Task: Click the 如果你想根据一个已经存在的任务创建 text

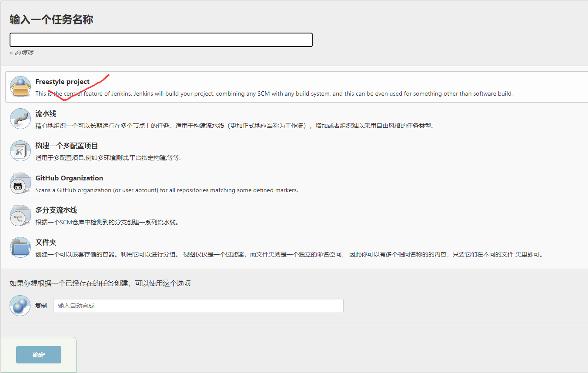Action: (100, 283)
